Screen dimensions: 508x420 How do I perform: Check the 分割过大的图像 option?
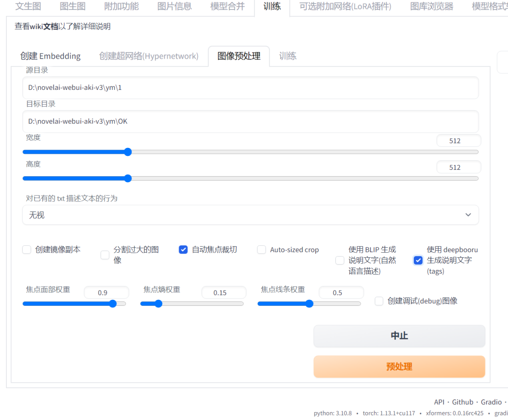[105, 255]
